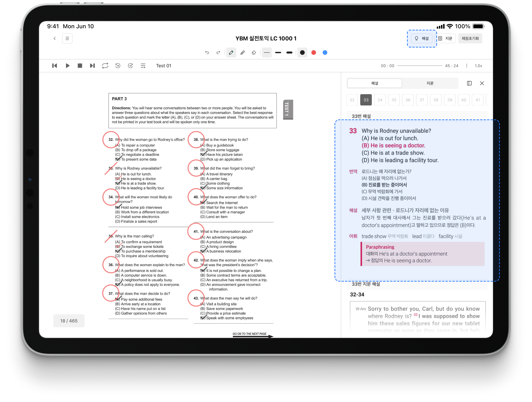Open question 36 explanation
Image resolution: width=532 pixels, height=402 pixels.
tap(408, 100)
